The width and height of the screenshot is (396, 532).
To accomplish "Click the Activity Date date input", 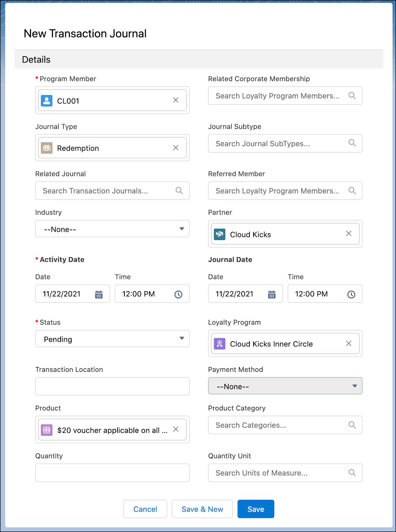I will click(x=73, y=294).
